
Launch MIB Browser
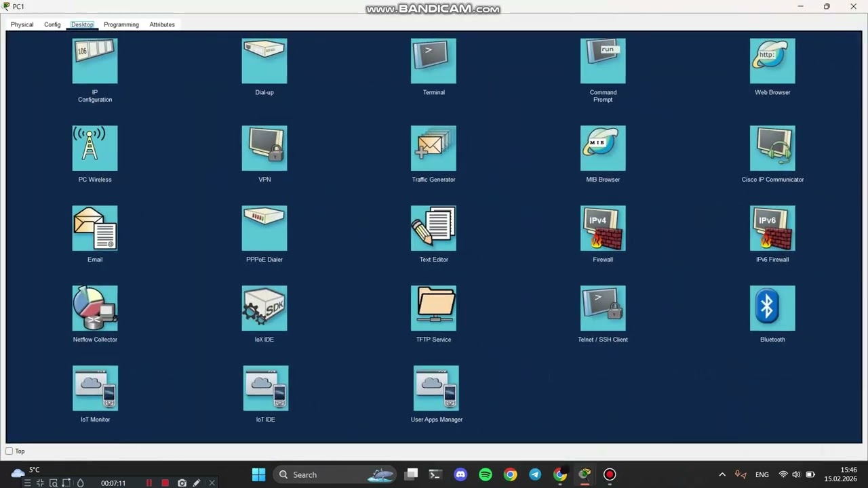point(603,148)
